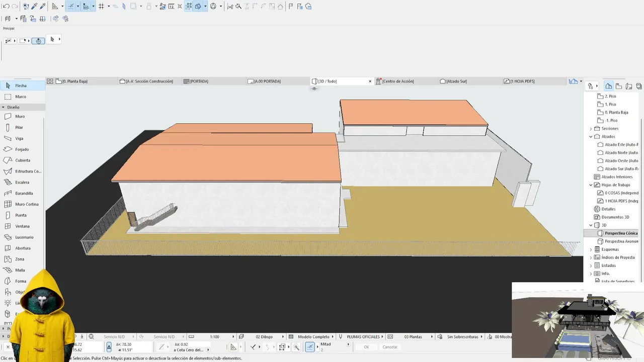Open the grid snap options arrow
Image resolution: width=644 pixels, height=362 pixels.
point(109,7)
